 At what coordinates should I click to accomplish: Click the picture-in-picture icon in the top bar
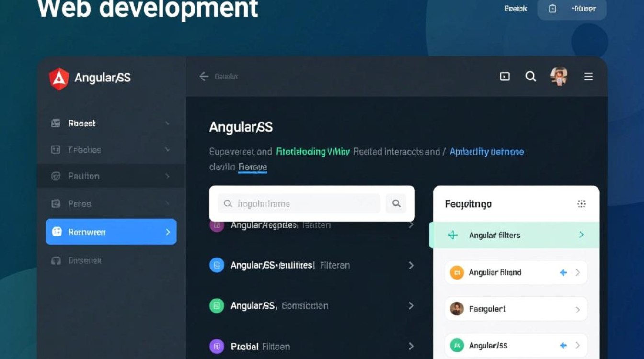504,76
